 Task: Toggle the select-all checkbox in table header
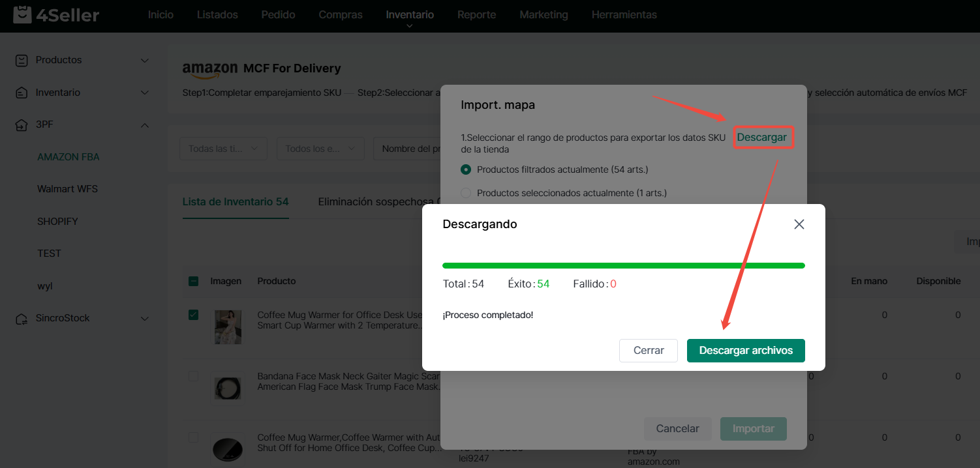[x=194, y=282]
